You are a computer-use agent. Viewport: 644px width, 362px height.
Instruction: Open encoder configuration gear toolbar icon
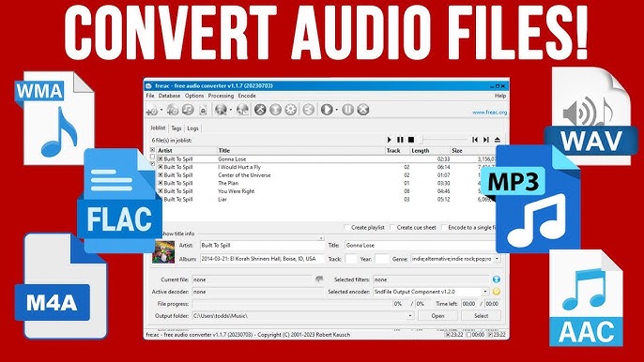[291, 110]
